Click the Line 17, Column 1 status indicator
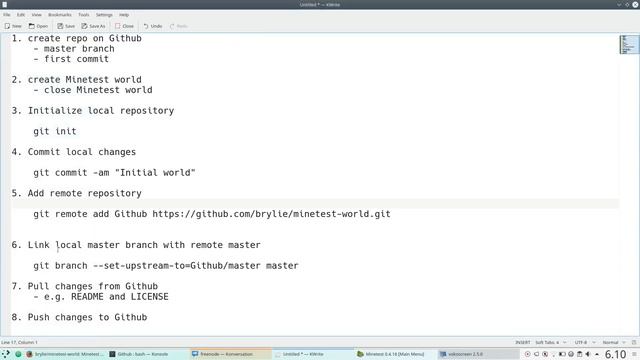The image size is (640, 360). click(x=19, y=342)
